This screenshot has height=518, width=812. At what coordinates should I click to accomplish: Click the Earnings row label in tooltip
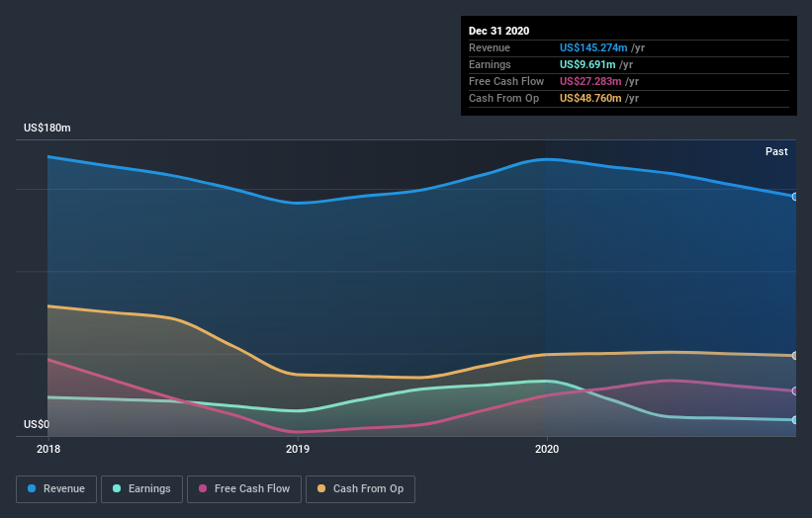490,64
